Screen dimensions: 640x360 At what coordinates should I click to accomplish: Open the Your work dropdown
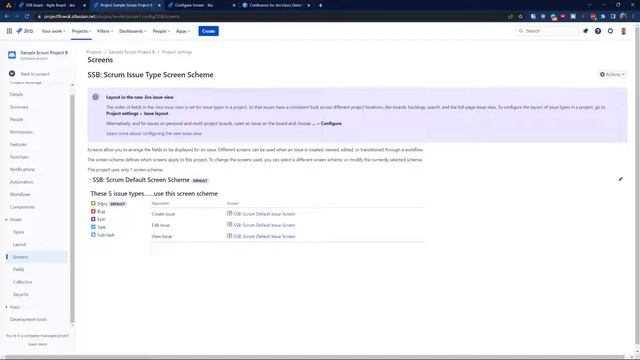53,31
